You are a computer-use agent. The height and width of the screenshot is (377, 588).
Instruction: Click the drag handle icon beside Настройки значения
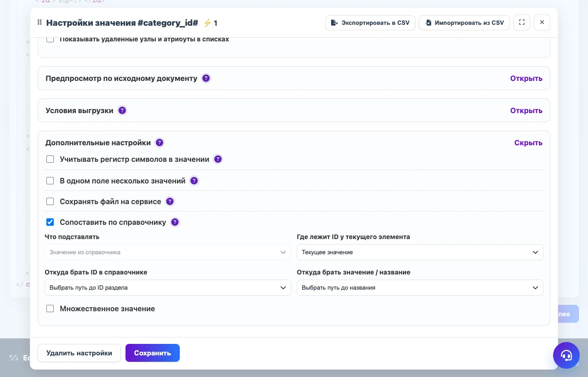(40, 23)
